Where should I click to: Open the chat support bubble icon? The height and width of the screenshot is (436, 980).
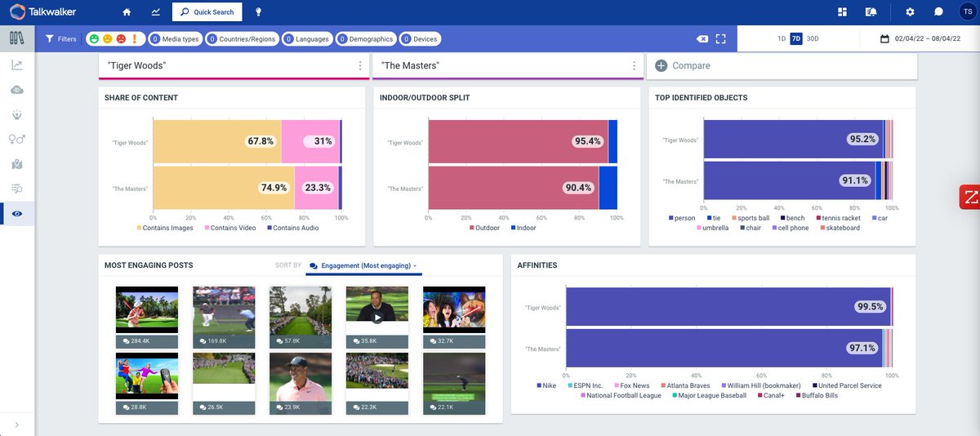click(939, 12)
